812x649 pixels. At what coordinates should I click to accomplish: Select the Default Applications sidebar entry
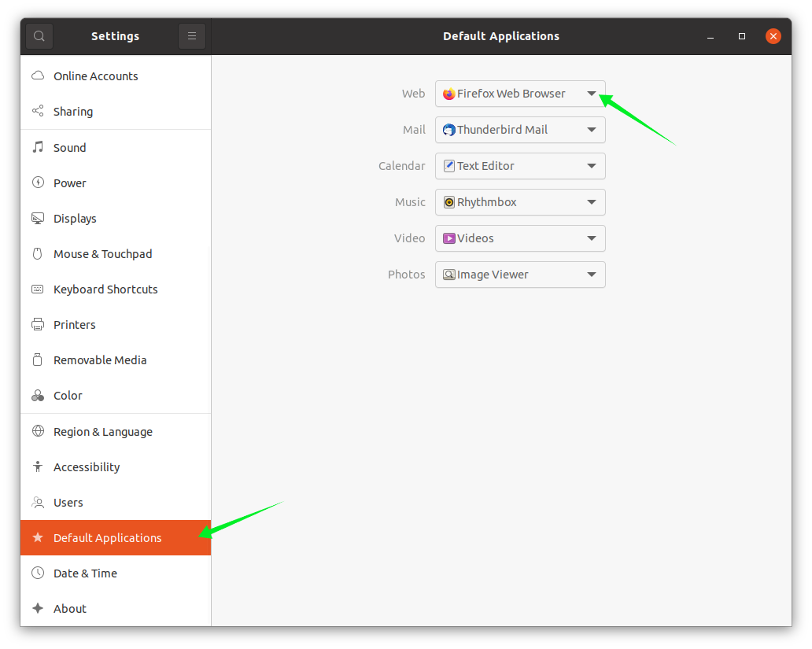pyautogui.click(x=116, y=537)
